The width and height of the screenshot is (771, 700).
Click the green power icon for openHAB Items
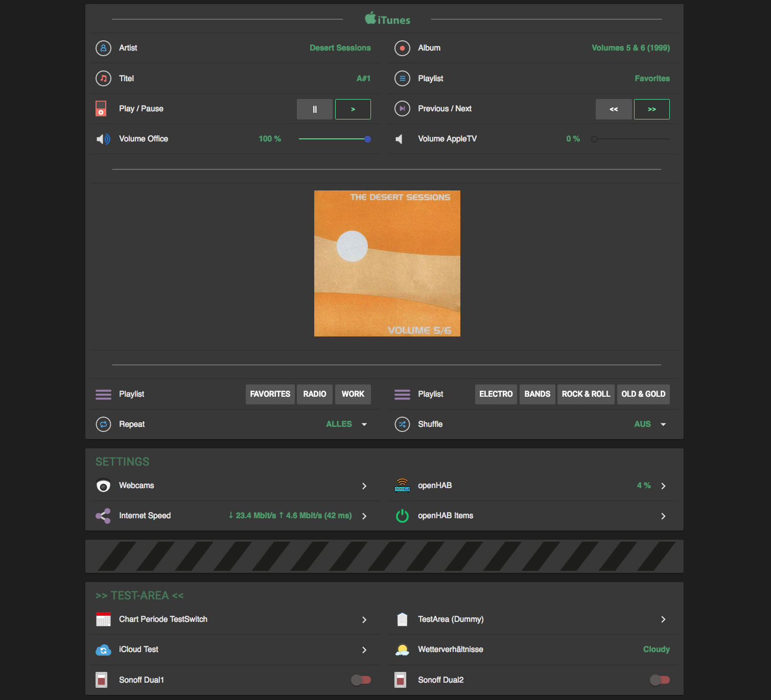(x=402, y=516)
